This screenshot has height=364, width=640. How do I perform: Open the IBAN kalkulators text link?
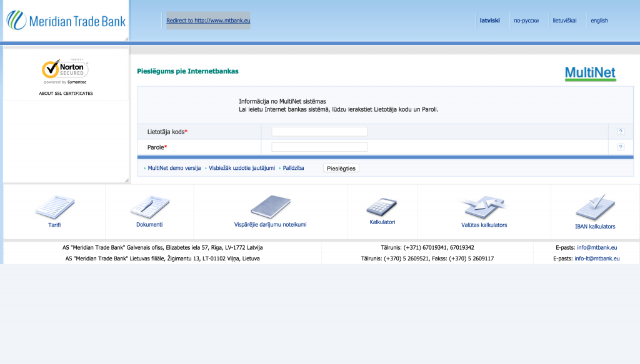click(x=595, y=227)
